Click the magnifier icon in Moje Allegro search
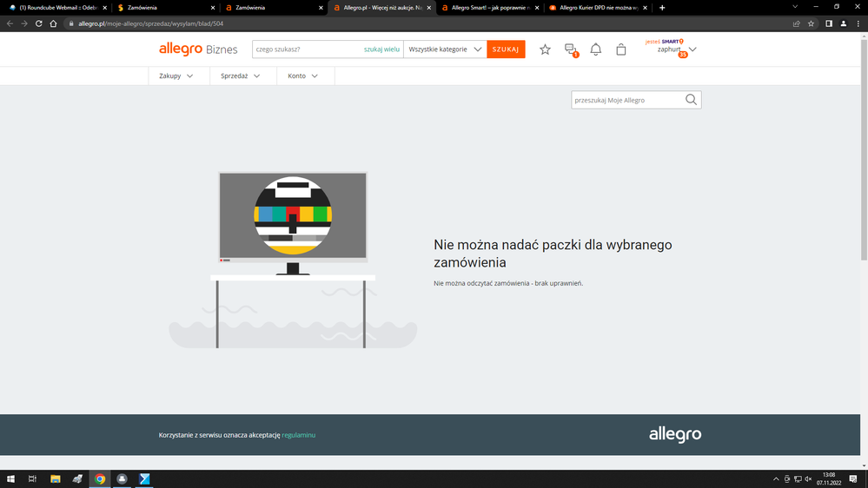The width and height of the screenshot is (868, 488). 691,100
